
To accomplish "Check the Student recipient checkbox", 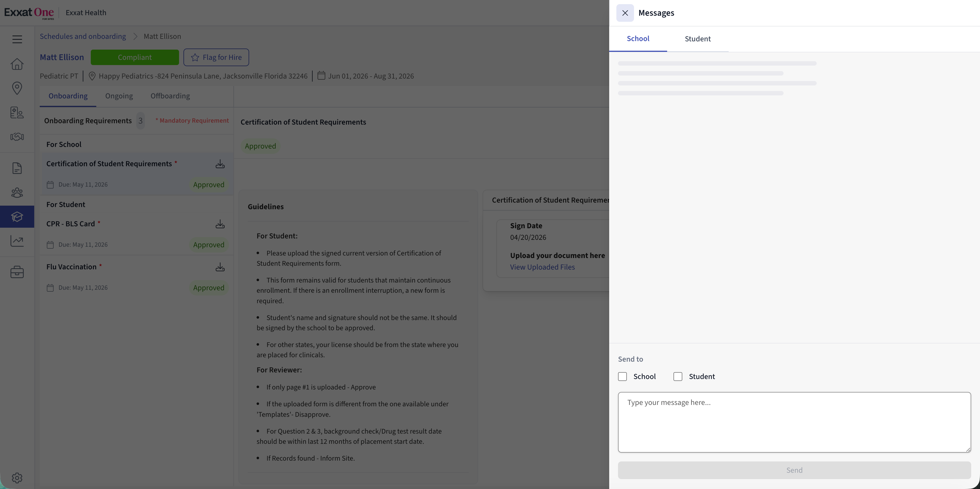I will click(678, 377).
